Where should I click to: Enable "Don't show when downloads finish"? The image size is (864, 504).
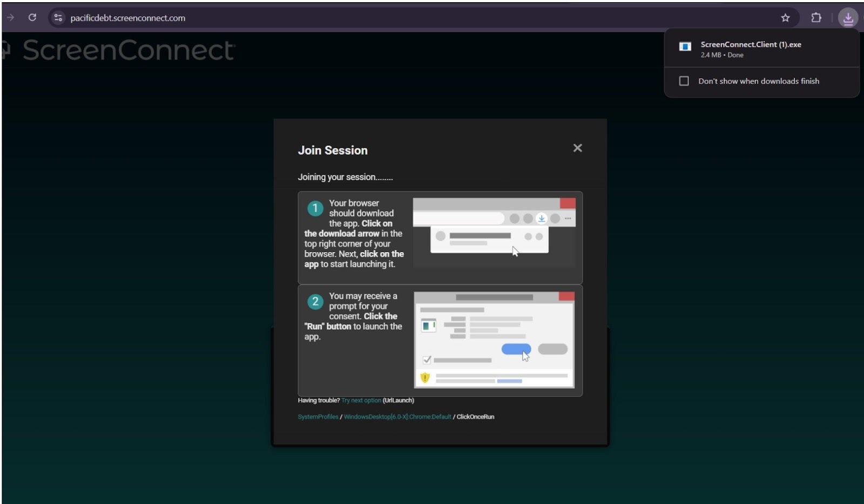click(x=684, y=80)
